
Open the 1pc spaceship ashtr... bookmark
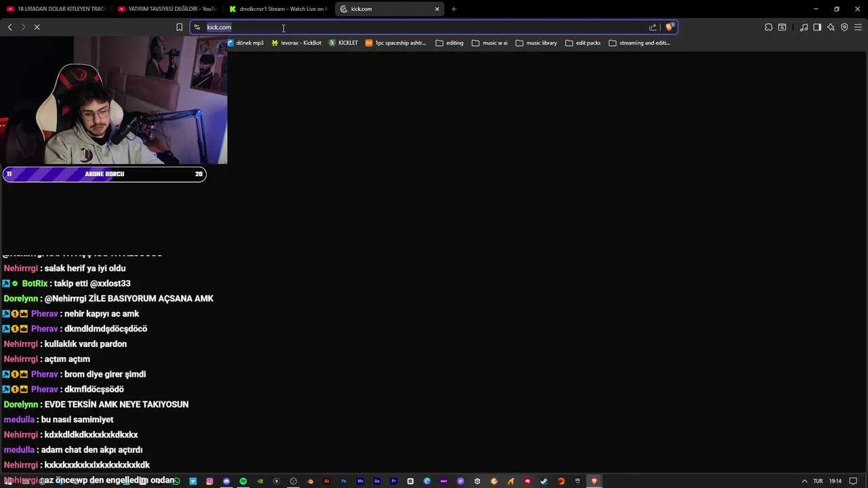click(395, 43)
